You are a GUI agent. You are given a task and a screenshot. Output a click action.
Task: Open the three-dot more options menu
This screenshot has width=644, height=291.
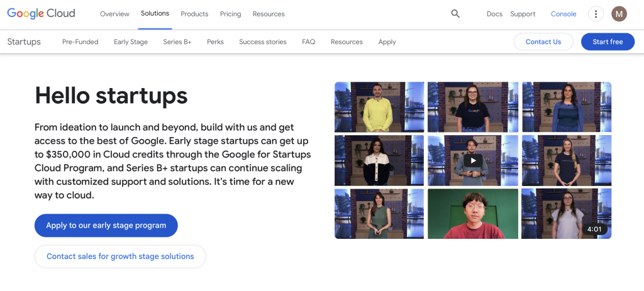[x=596, y=14]
